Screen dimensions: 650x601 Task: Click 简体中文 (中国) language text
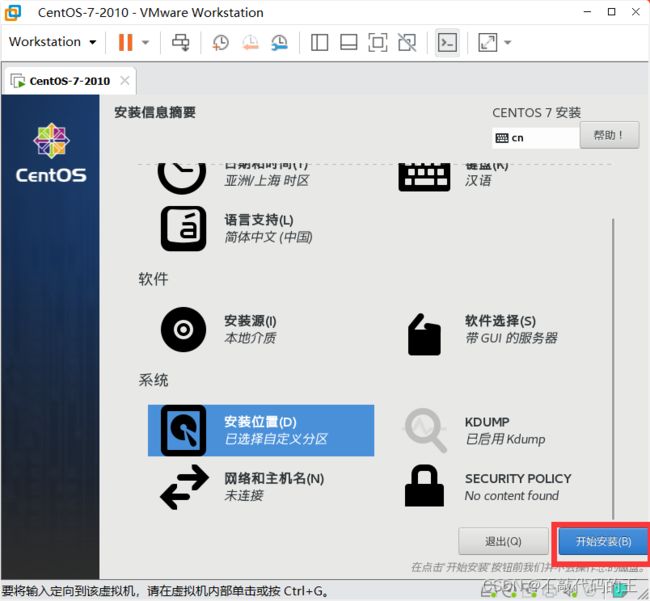coord(268,237)
